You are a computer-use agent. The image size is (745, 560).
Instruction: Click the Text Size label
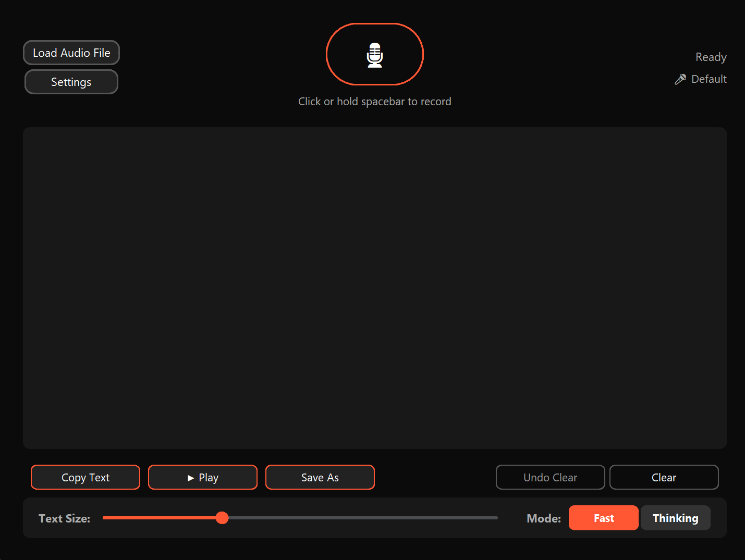[x=64, y=518]
